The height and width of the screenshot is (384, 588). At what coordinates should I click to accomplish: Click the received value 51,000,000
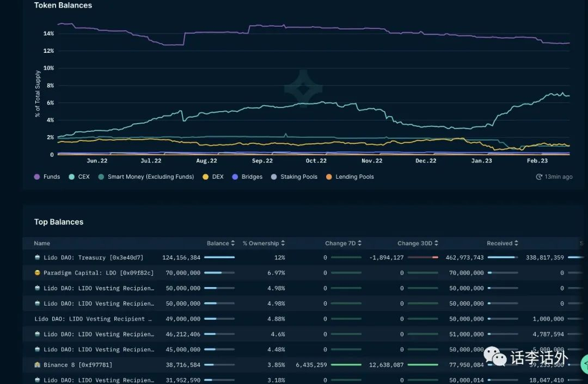click(x=467, y=334)
